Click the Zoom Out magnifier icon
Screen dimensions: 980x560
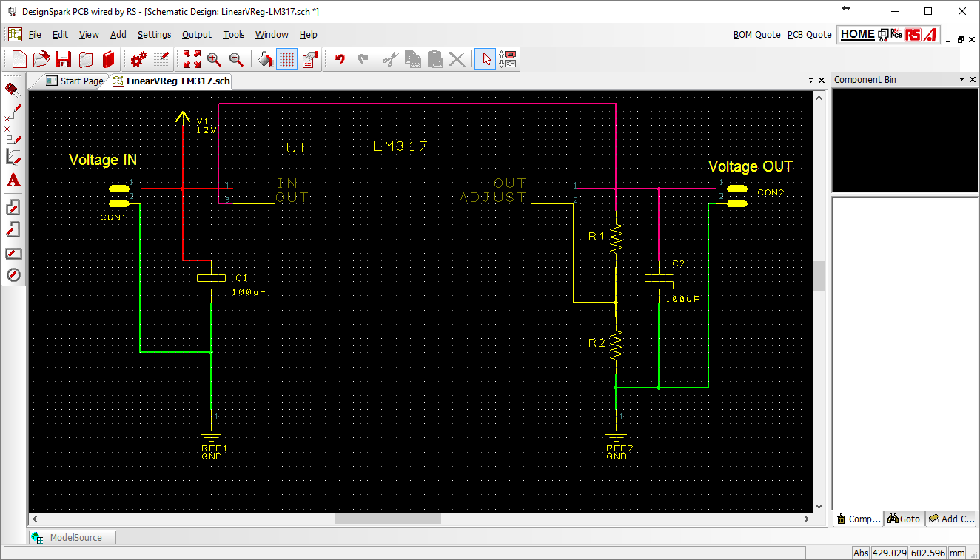click(x=236, y=59)
